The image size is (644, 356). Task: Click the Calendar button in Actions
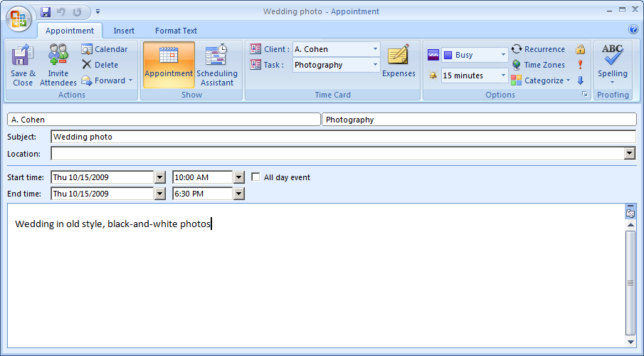pos(105,49)
